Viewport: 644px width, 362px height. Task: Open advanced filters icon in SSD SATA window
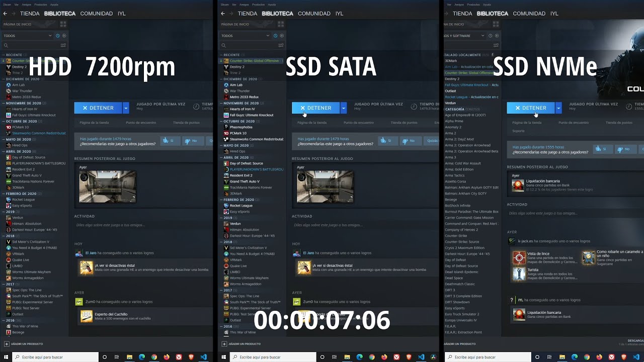(x=281, y=45)
